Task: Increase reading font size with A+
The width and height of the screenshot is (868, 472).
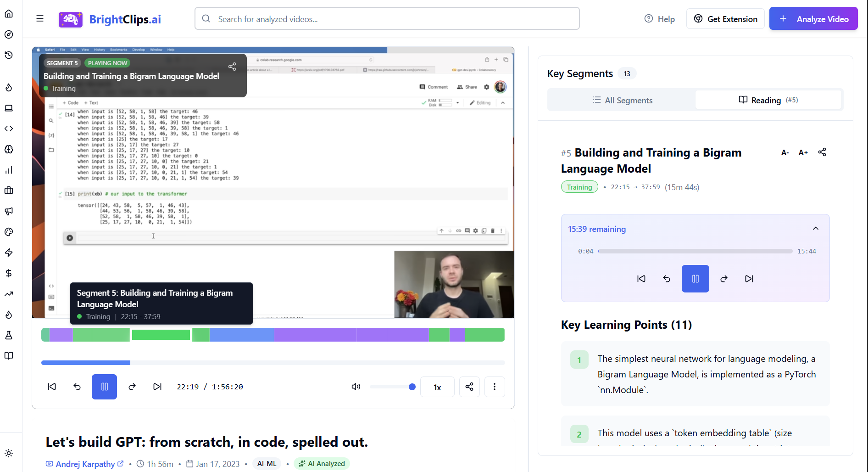Action: coord(803,152)
